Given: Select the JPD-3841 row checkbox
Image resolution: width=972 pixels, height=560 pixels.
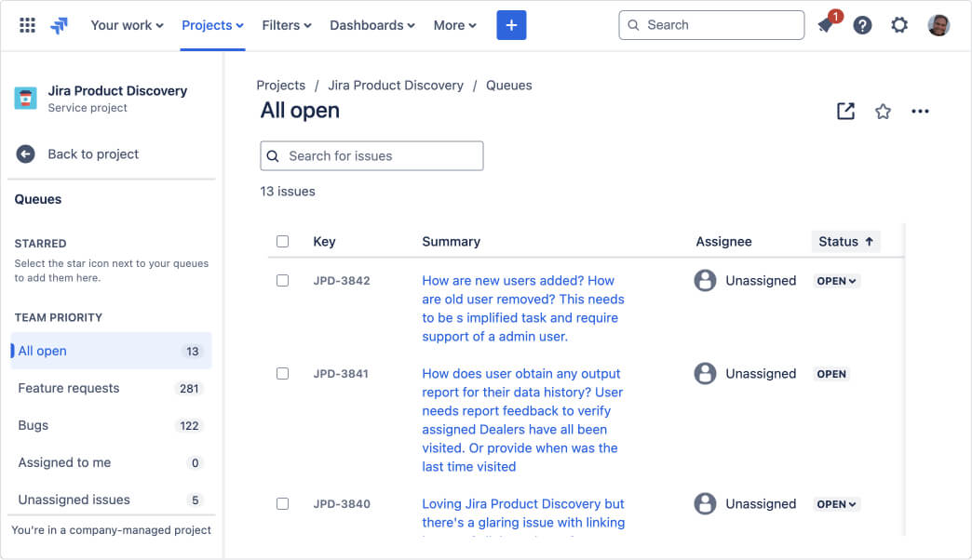Looking at the screenshot, I should [283, 374].
